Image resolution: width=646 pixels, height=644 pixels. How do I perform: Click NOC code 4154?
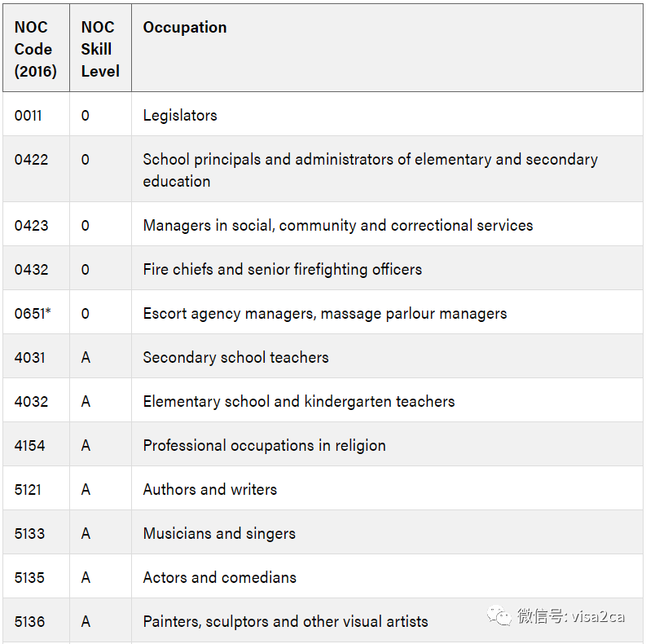(29, 446)
